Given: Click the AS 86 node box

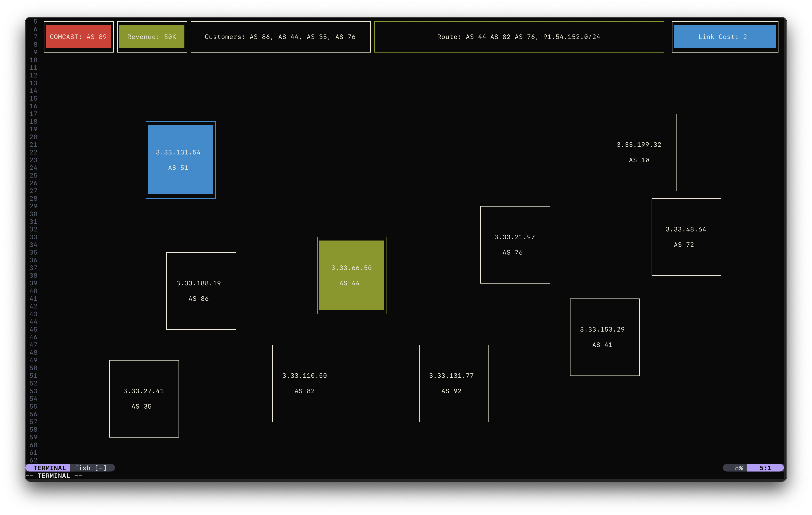Looking at the screenshot, I should (x=201, y=291).
